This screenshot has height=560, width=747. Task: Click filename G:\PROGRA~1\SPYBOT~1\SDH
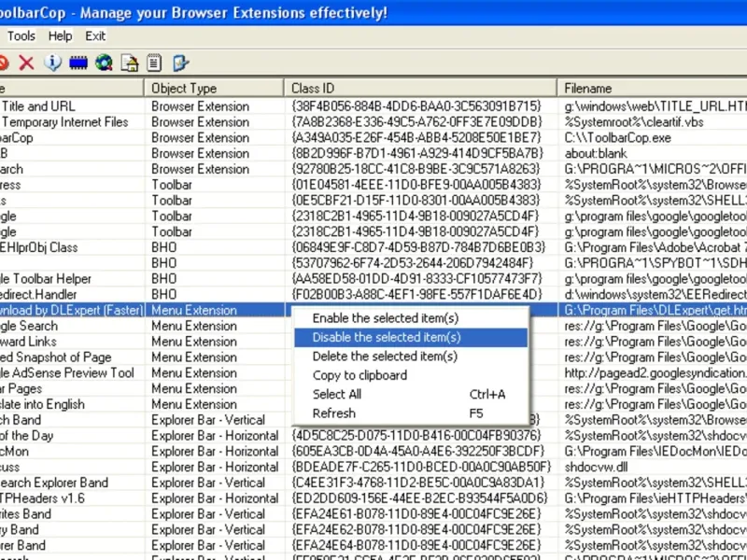(x=655, y=263)
